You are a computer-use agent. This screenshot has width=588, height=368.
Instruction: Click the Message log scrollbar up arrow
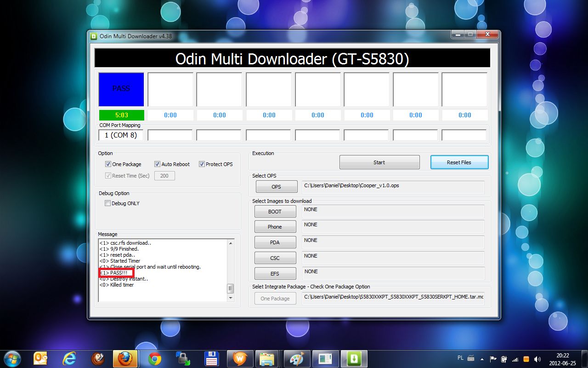(x=231, y=243)
